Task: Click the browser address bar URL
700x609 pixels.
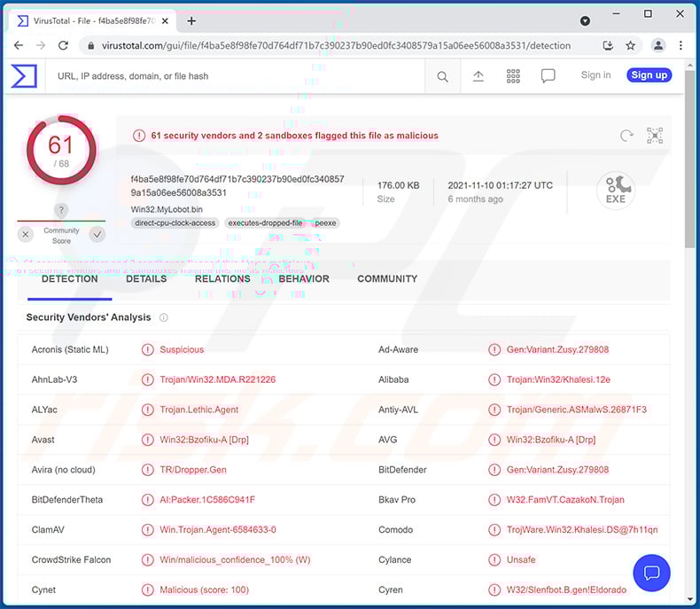Action: (336, 45)
